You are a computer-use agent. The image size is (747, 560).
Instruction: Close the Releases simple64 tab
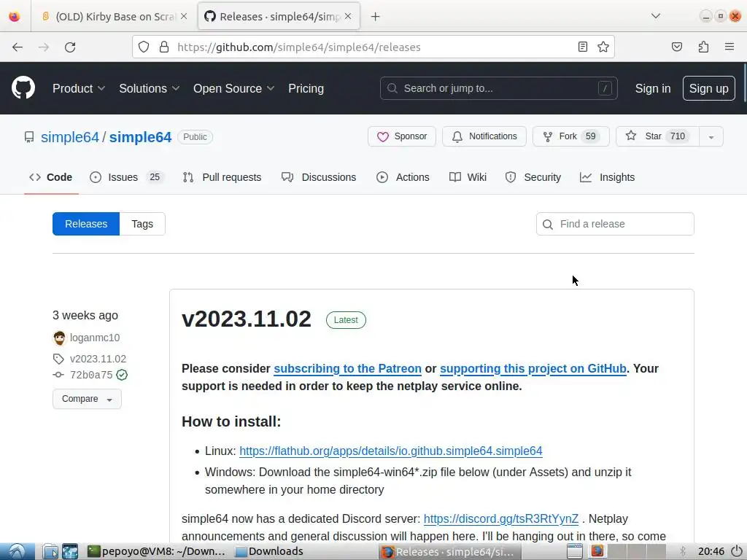click(348, 16)
